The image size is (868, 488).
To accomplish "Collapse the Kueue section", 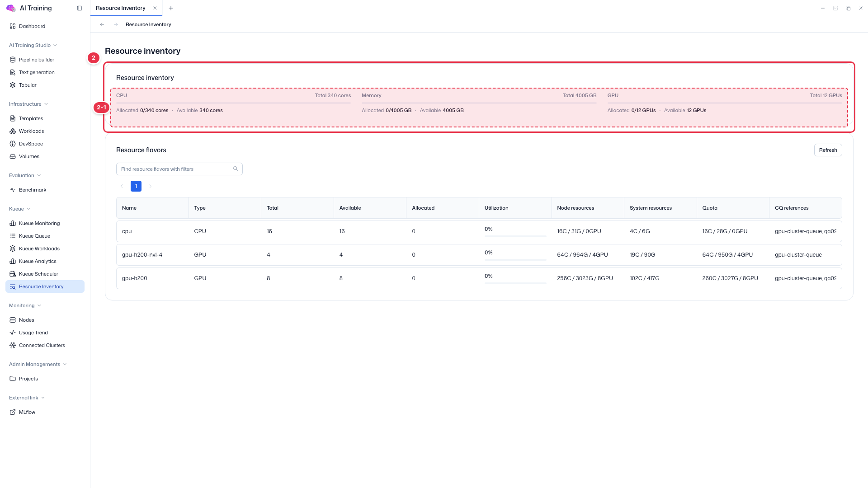I will (x=20, y=209).
